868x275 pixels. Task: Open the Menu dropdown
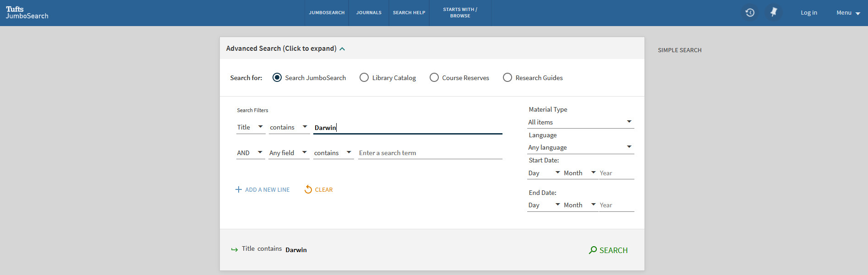[848, 13]
